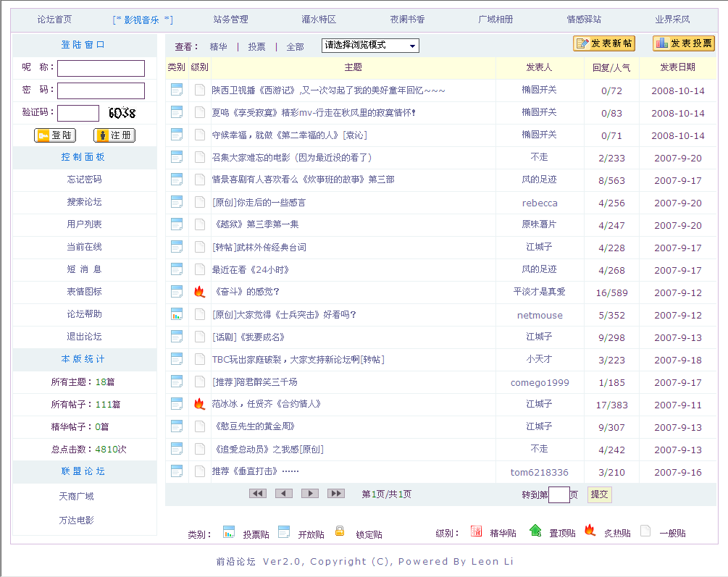
Task: Open thread [推荐]陪君醉笑三千场
Action: tap(255, 382)
